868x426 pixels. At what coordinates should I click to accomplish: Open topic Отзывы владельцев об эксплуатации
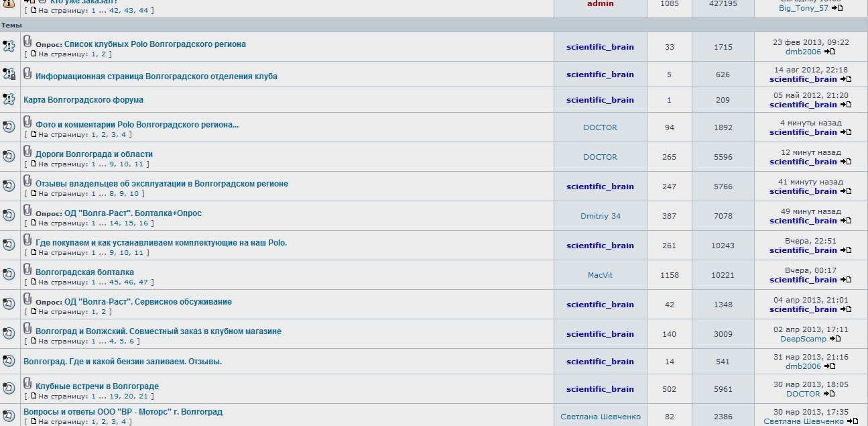coord(162,184)
